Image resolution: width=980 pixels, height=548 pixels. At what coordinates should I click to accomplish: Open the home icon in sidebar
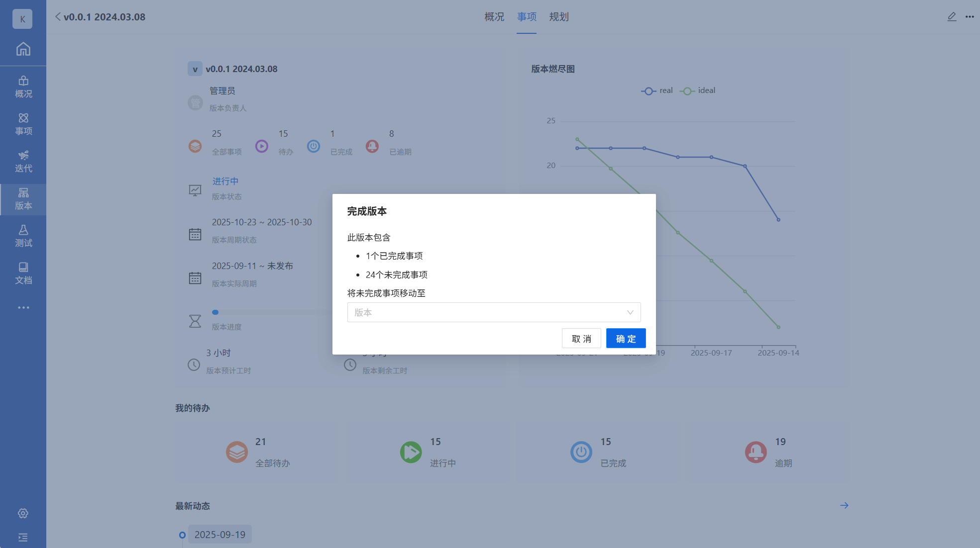(x=23, y=49)
